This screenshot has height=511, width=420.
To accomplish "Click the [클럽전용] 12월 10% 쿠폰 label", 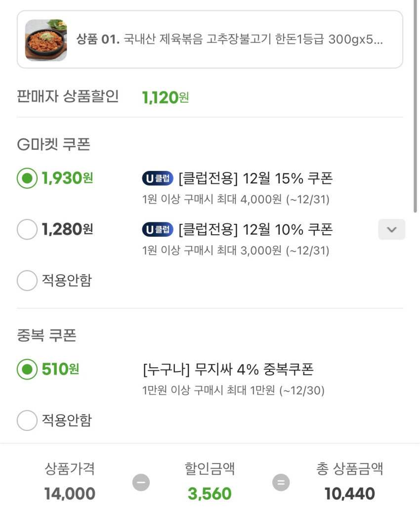I will [255, 229].
